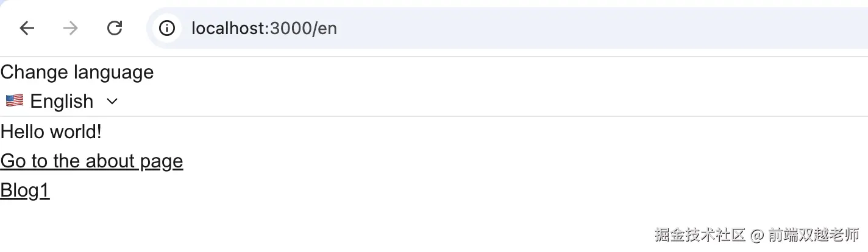Click the "/en" locale path in the URL

324,28
